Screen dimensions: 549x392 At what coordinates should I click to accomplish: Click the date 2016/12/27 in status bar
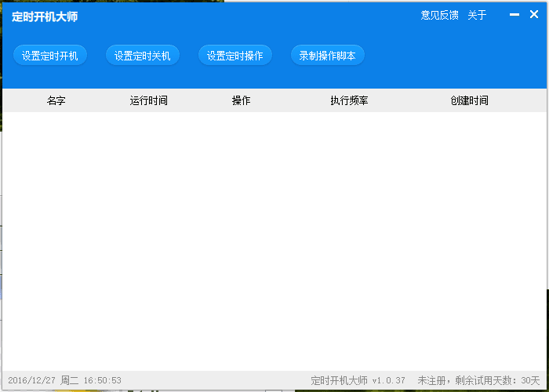click(x=31, y=380)
